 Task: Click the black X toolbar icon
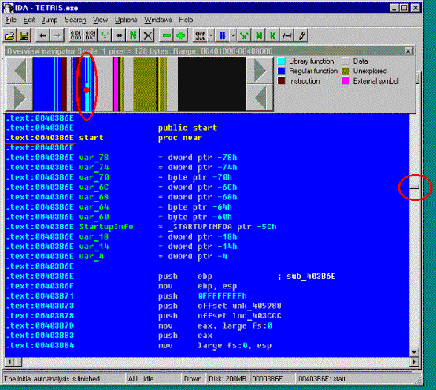pos(148,35)
